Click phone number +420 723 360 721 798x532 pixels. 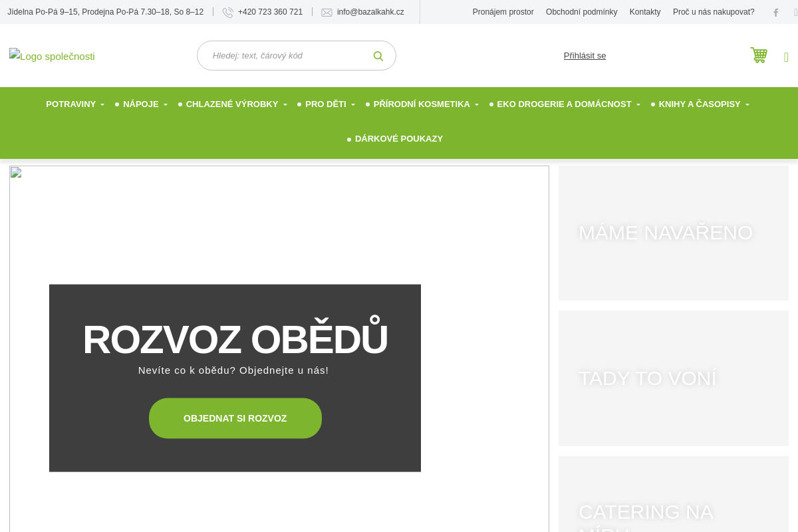[270, 12]
